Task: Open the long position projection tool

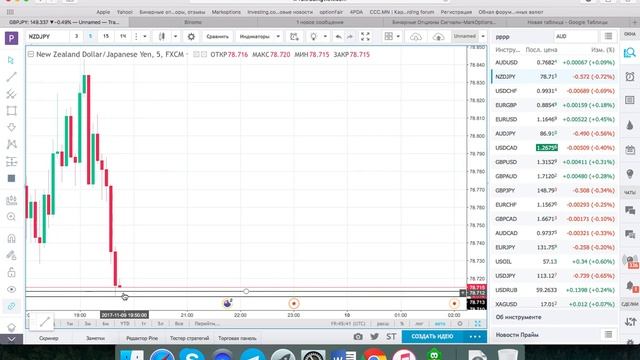Action: [x=11, y=162]
